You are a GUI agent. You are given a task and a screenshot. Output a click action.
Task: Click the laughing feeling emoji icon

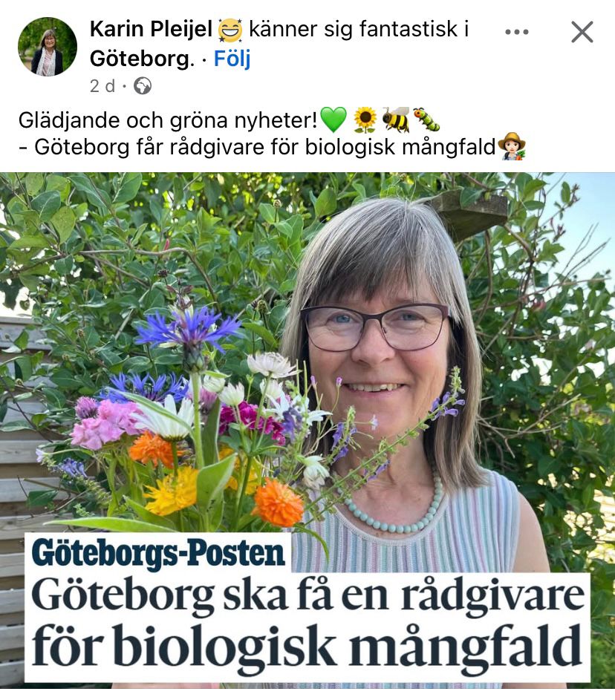pos(230,30)
